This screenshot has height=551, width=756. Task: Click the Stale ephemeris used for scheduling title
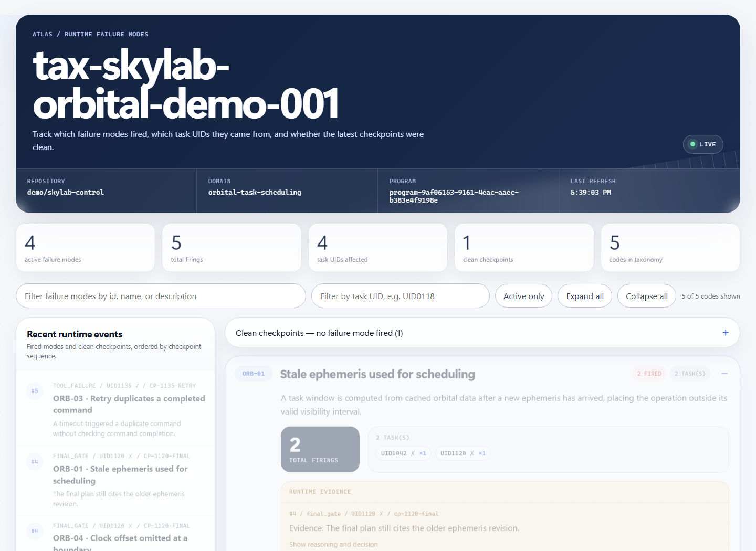click(x=377, y=374)
